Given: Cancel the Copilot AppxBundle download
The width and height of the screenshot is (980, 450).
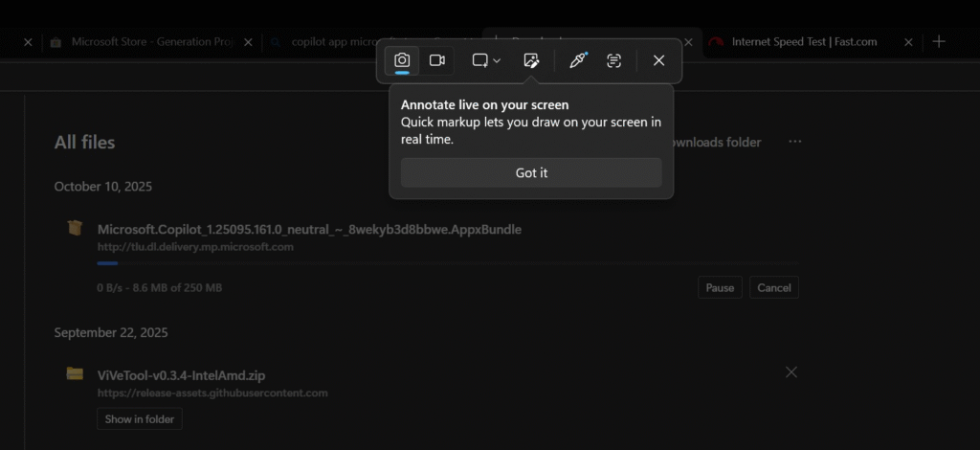Looking at the screenshot, I should (774, 287).
